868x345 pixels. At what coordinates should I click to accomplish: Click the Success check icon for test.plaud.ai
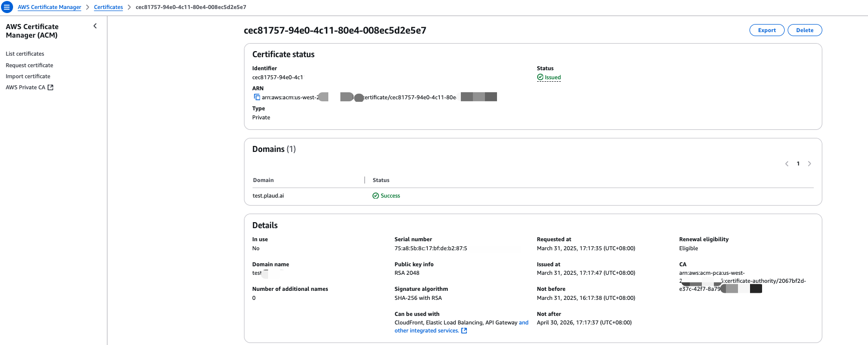click(376, 196)
